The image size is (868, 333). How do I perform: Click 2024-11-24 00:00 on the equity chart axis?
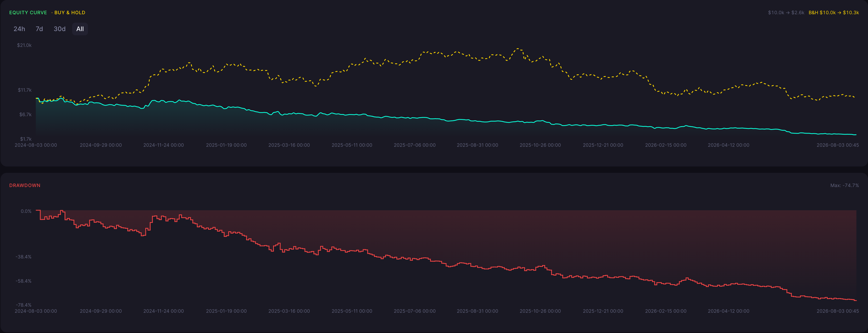coord(164,145)
